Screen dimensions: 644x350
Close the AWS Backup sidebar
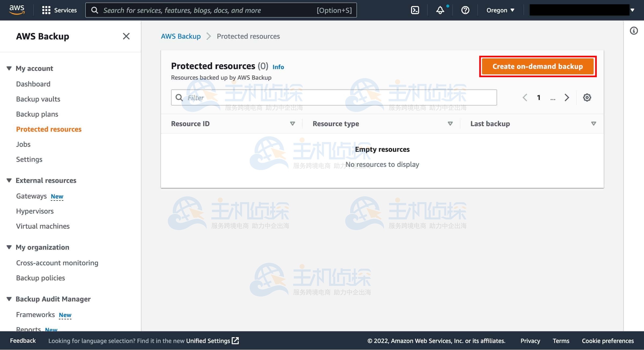[x=126, y=36]
